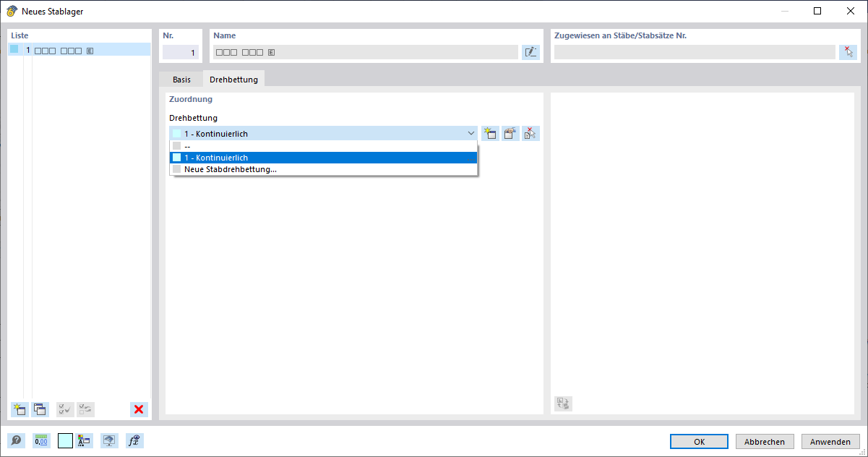The width and height of the screenshot is (868, 457).
Task: Click the select-all checkmark icon below Liste
Action: pyautogui.click(x=65, y=409)
